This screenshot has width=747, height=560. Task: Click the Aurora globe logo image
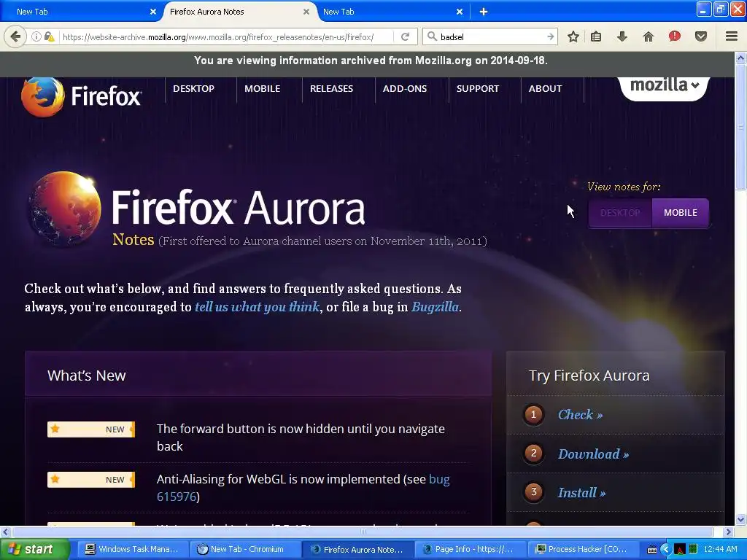point(64,209)
